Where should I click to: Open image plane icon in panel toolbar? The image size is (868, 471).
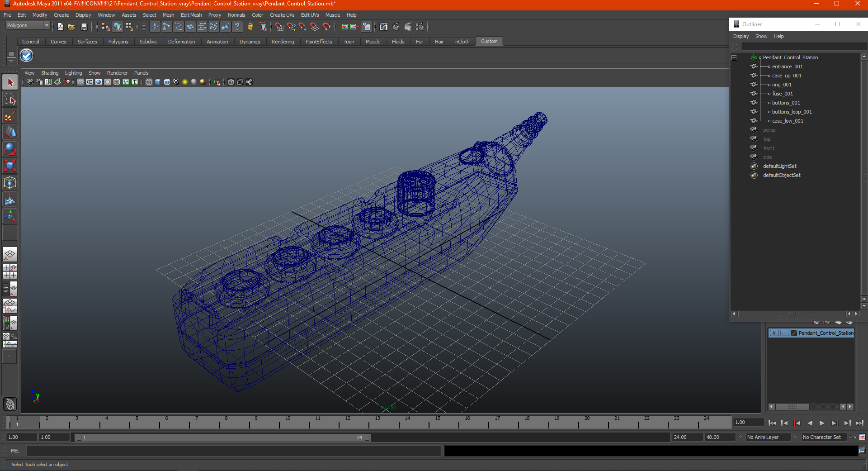(57, 82)
